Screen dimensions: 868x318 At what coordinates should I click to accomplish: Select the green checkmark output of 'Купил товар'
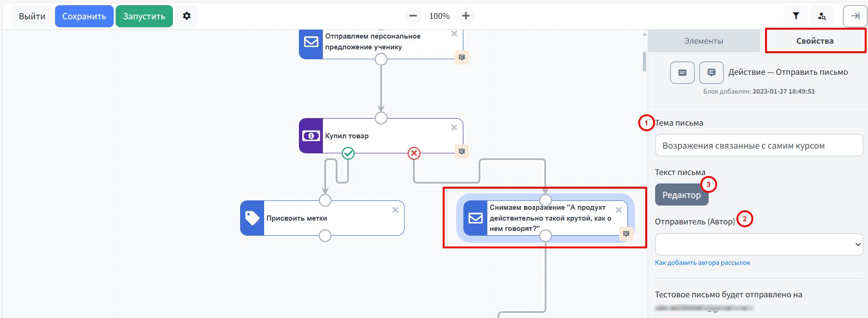[348, 153]
